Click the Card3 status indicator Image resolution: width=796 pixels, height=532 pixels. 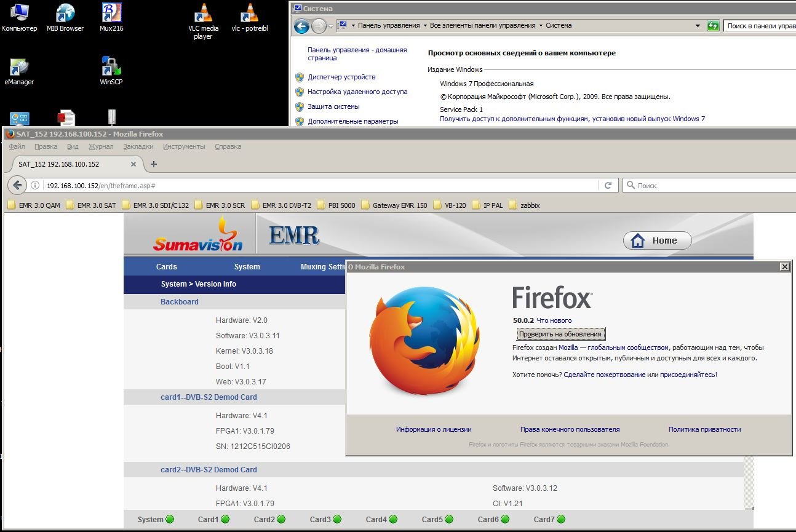[x=326, y=519]
